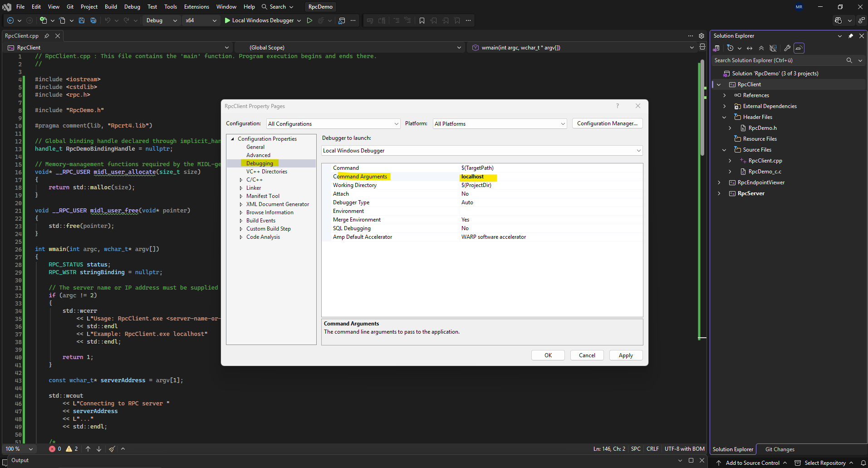Click OK in Property Pages dialog
The image size is (868, 468).
point(548,355)
